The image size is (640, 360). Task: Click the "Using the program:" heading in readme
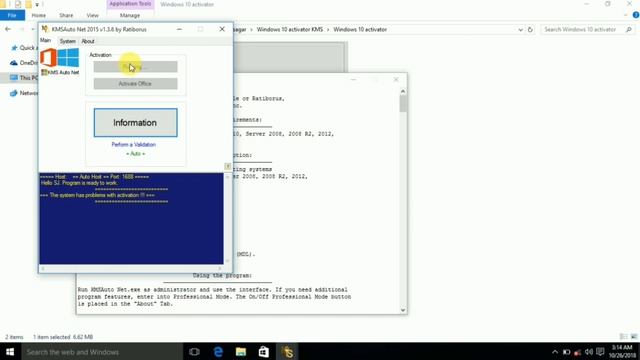222,276
